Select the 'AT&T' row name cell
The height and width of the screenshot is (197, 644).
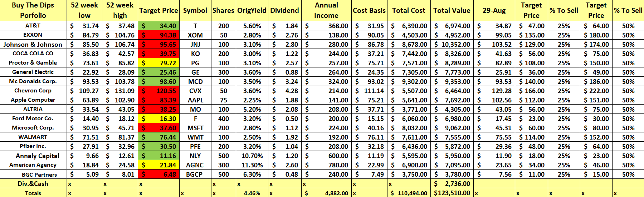33,26
